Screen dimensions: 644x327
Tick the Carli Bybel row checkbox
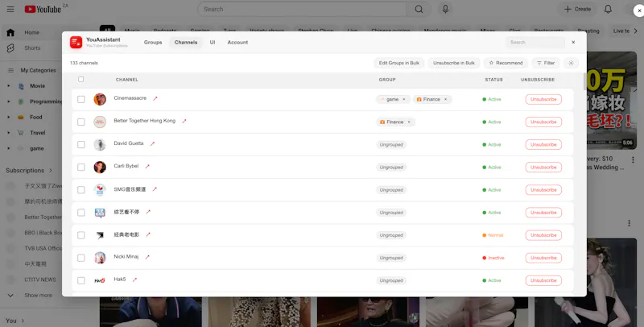(x=81, y=168)
